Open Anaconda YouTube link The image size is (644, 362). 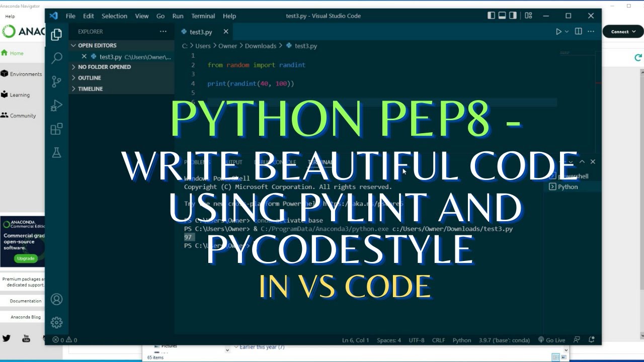tap(26, 338)
